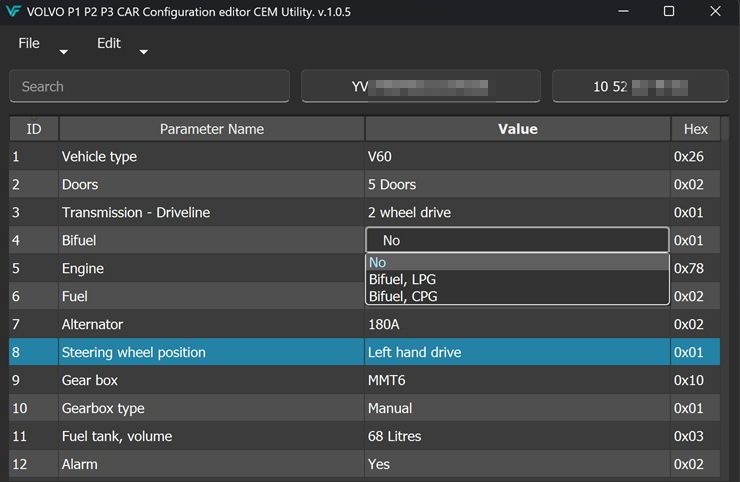Open the Bifuel value combo box

(517, 240)
